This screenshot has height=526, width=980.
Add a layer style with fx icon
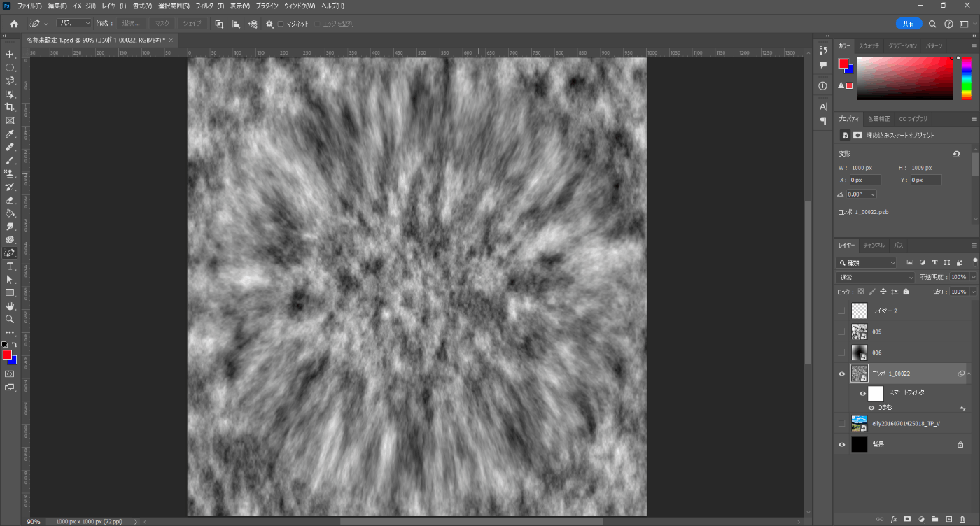tap(894, 519)
